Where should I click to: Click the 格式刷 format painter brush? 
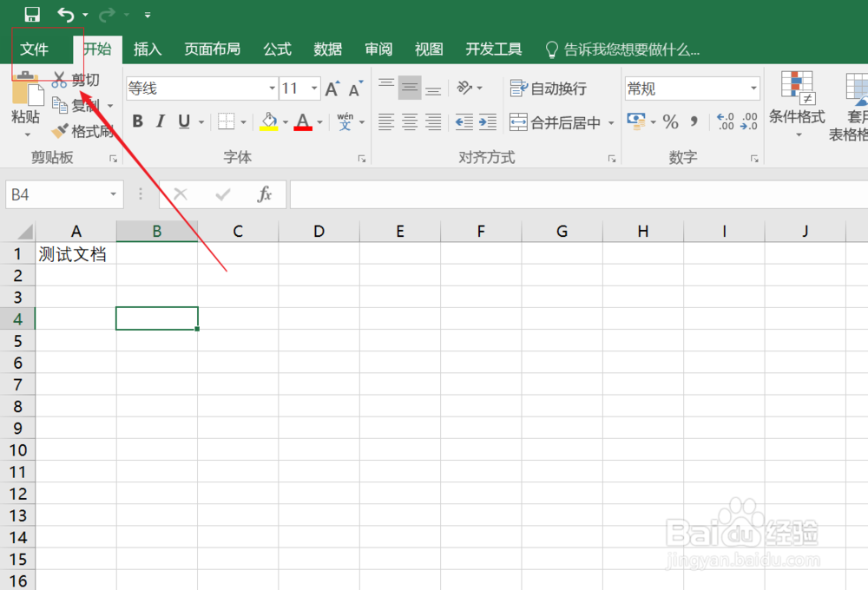click(x=82, y=131)
